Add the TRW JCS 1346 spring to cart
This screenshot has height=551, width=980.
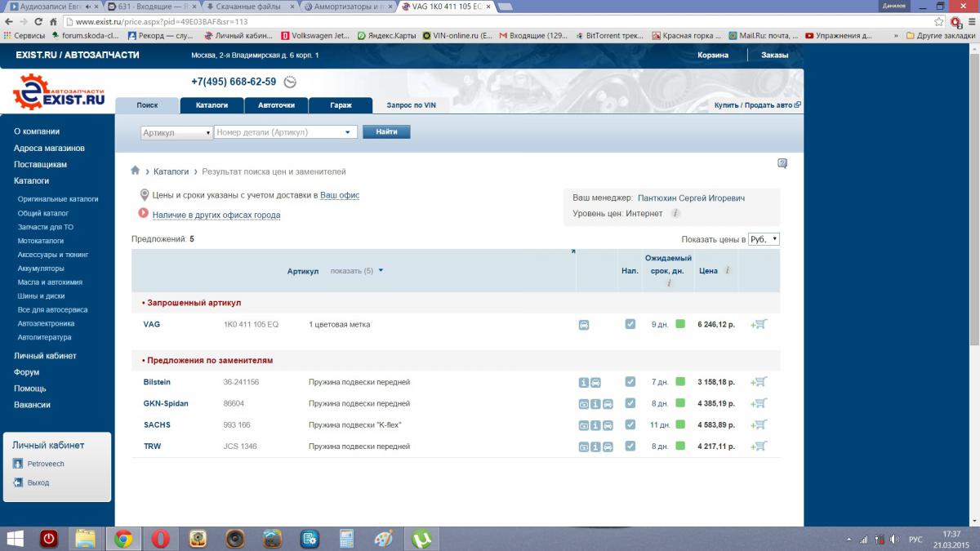(x=759, y=447)
